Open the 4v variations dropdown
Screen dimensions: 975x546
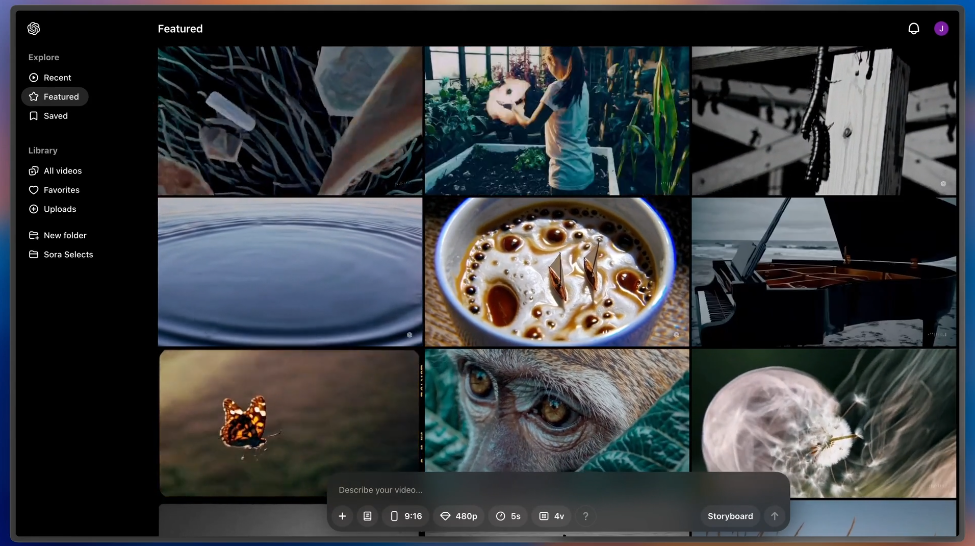tap(552, 516)
